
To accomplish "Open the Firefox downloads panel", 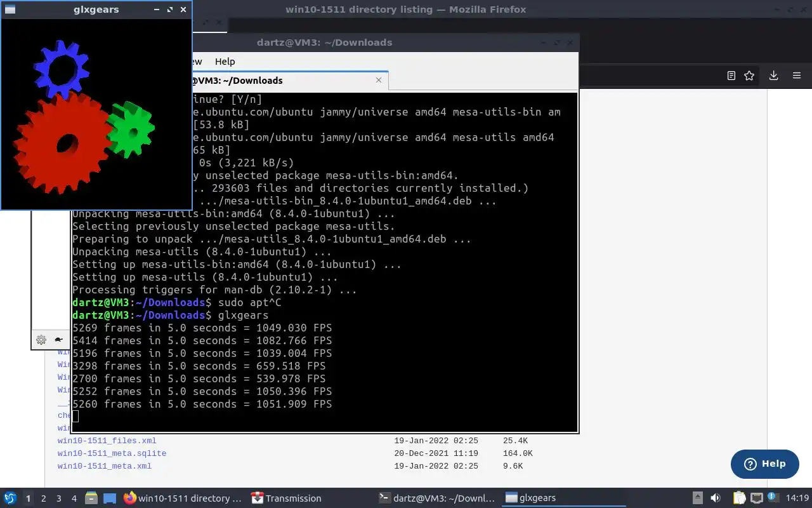I will coord(773,76).
